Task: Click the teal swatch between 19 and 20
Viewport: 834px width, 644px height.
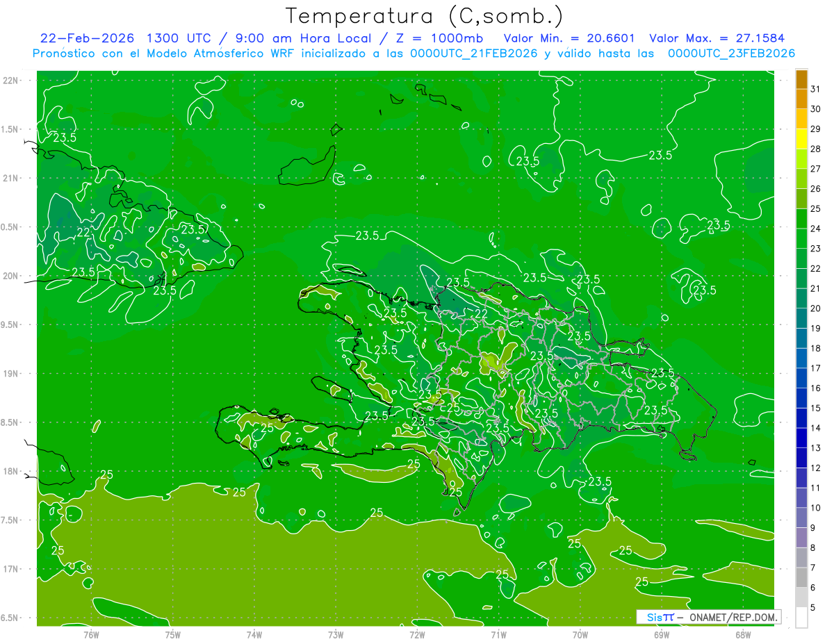Action: [x=801, y=319]
